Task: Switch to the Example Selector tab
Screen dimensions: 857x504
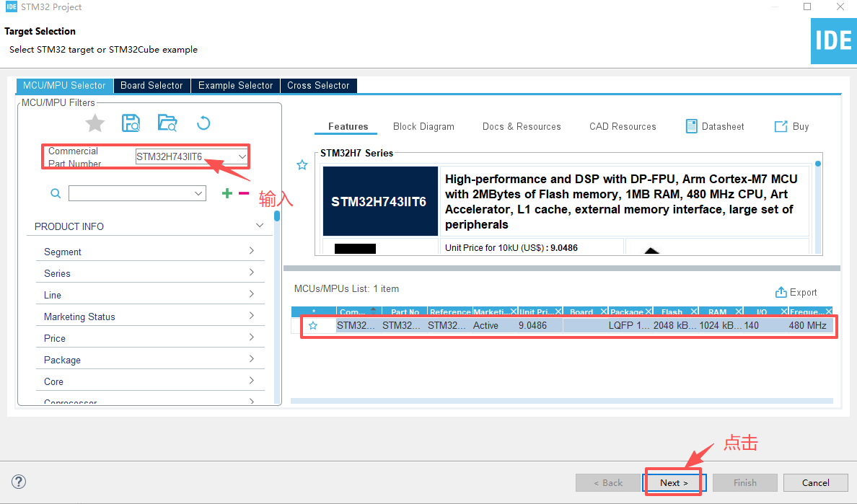Action: [236, 86]
